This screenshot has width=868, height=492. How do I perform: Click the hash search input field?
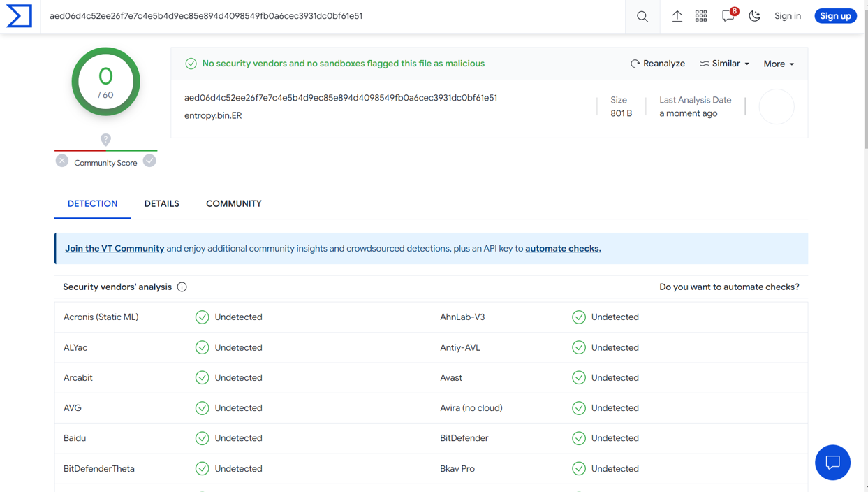coord(332,16)
